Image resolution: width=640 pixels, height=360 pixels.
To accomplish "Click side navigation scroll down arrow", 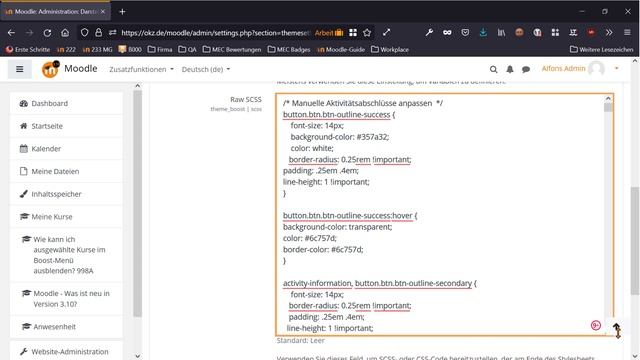I will click(x=138, y=356).
